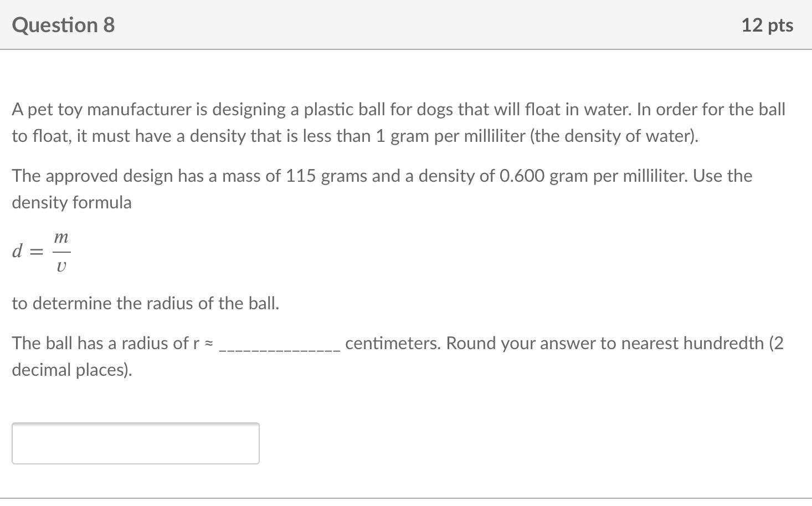Click the "decimal places)." text
The width and height of the screenshot is (812, 506).
72,370
